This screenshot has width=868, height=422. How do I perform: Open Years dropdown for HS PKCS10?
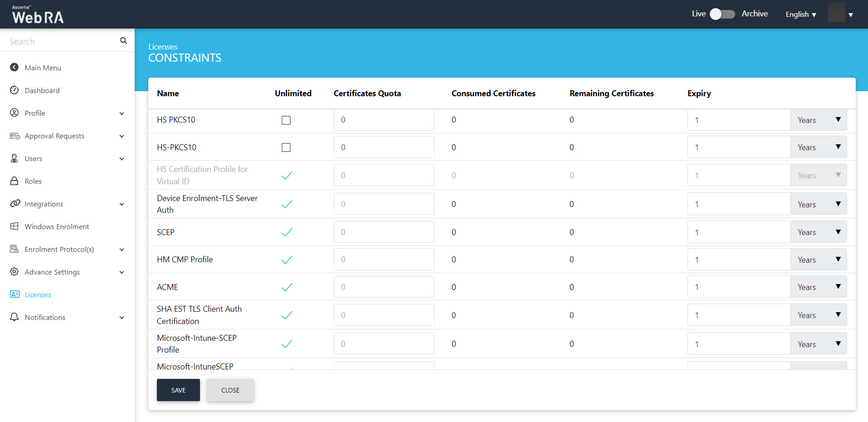pos(818,120)
